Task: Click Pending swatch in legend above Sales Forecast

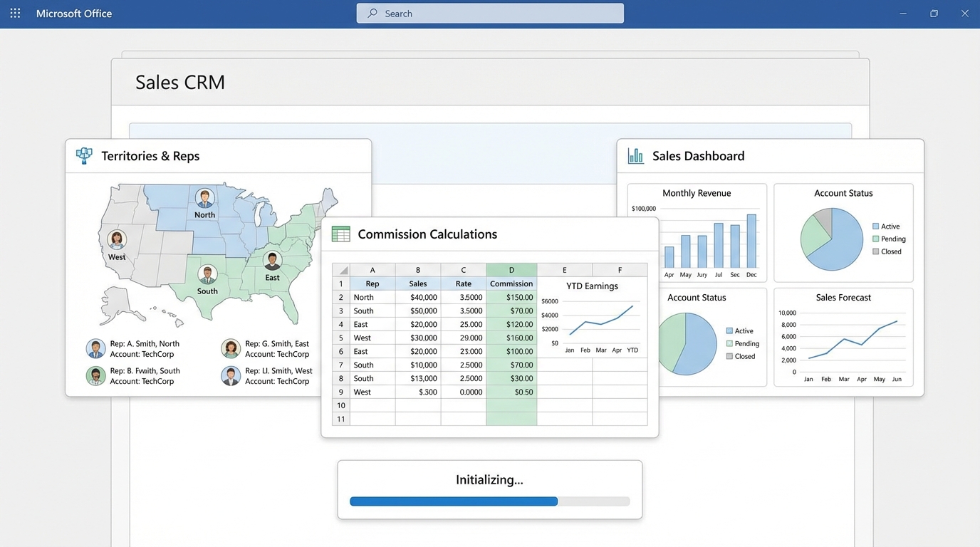Action: (875, 239)
